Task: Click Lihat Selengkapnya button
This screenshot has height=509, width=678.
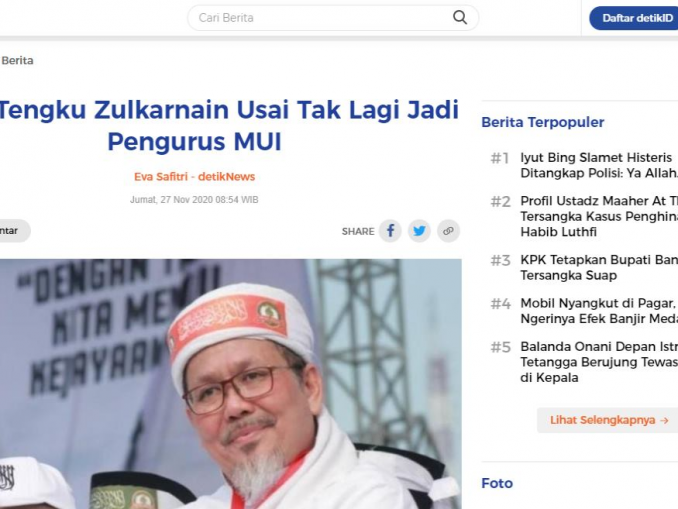Action: (x=609, y=420)
